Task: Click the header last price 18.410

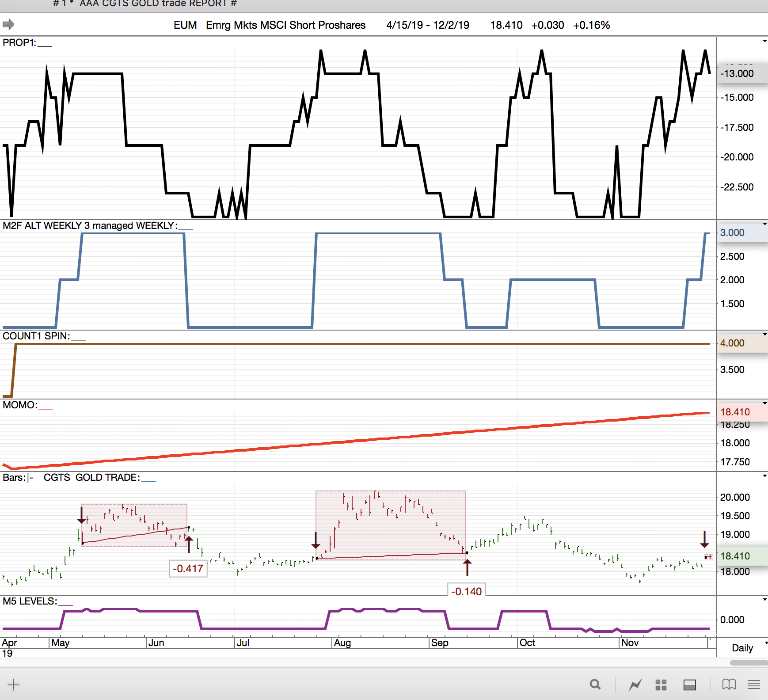Action: [x=506, y=25]
